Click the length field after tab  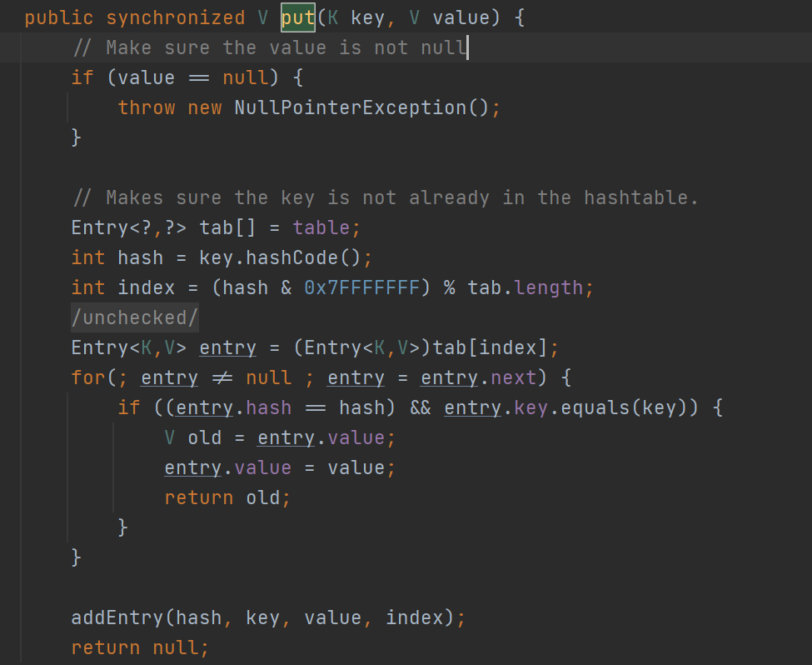549,287
